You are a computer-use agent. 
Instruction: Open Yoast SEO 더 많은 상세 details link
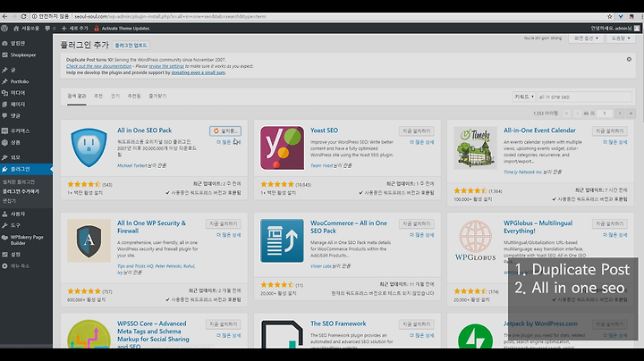pyautogui.click(x=422, y=142)
